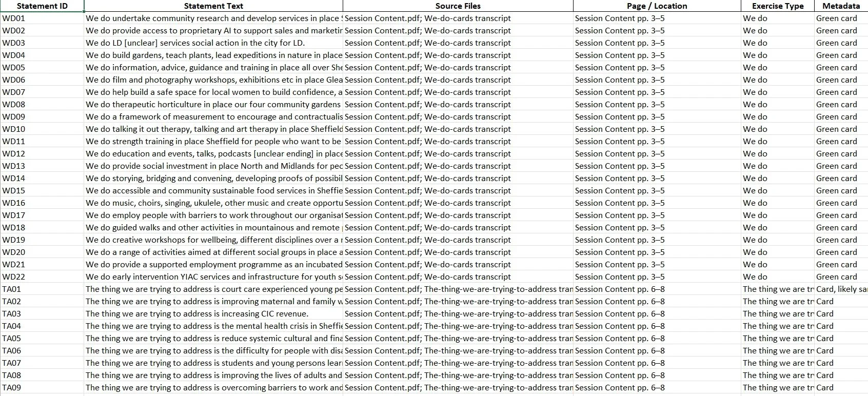This screenshot has height=396, width=868.
Task: Select cell WD13
Action: (42, 166)
